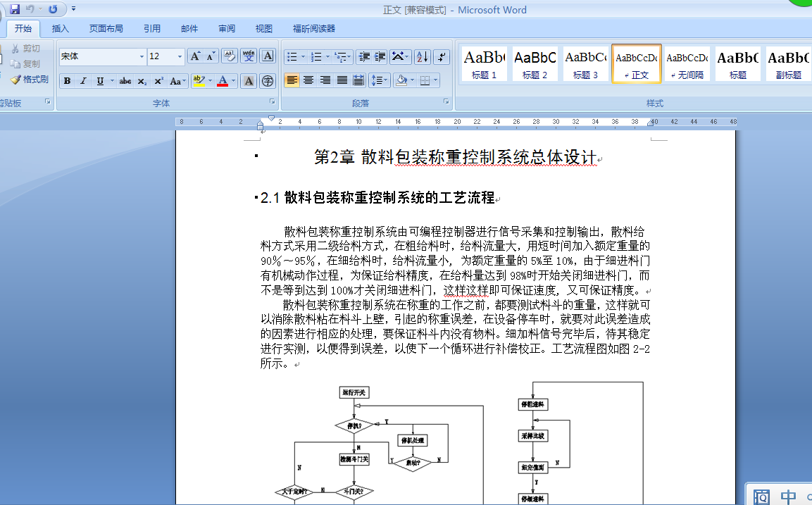Apply the 标题 3 style
The height and width of the screenshot is (505, 812).
click(585, 63)
